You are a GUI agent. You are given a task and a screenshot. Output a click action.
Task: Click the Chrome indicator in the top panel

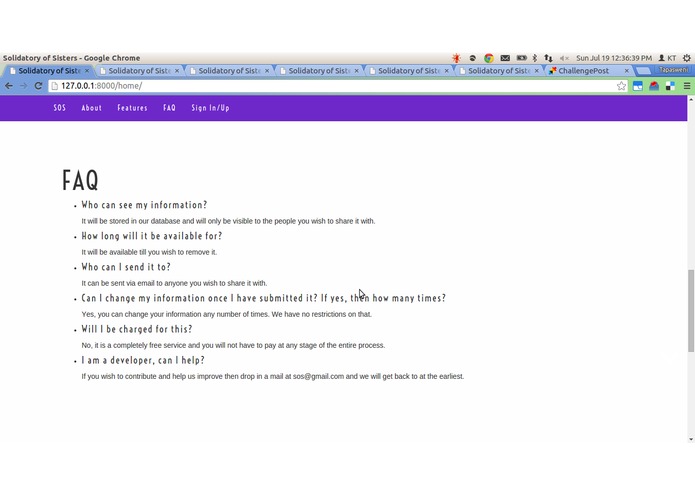[x=489, y=58]
